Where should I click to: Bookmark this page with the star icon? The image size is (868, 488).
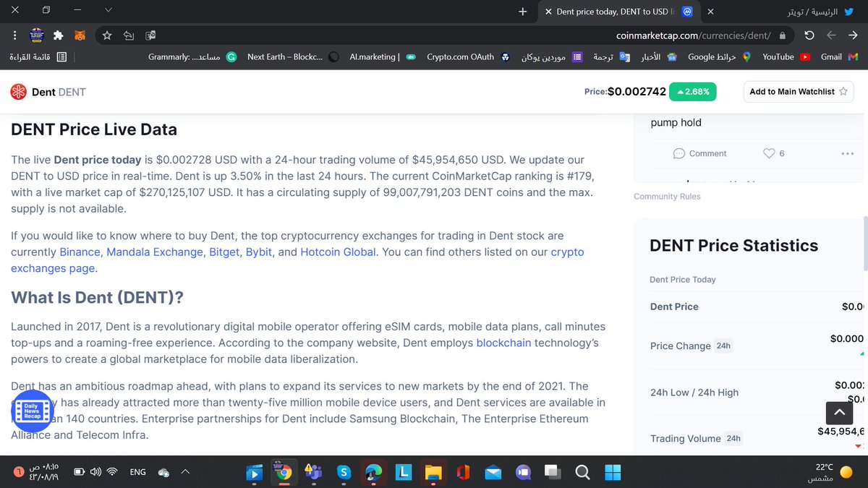coord(107,35)
